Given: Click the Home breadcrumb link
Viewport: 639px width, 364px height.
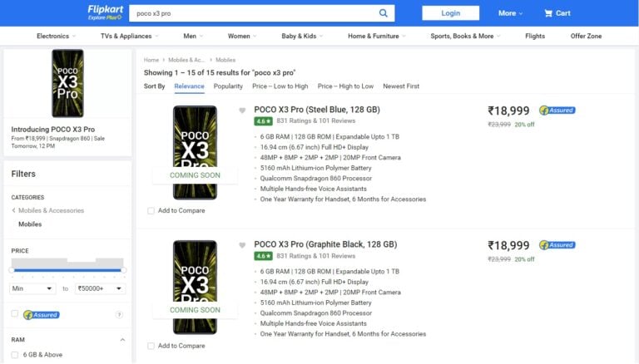Looking at the screenshot, I should click(151, 60).
